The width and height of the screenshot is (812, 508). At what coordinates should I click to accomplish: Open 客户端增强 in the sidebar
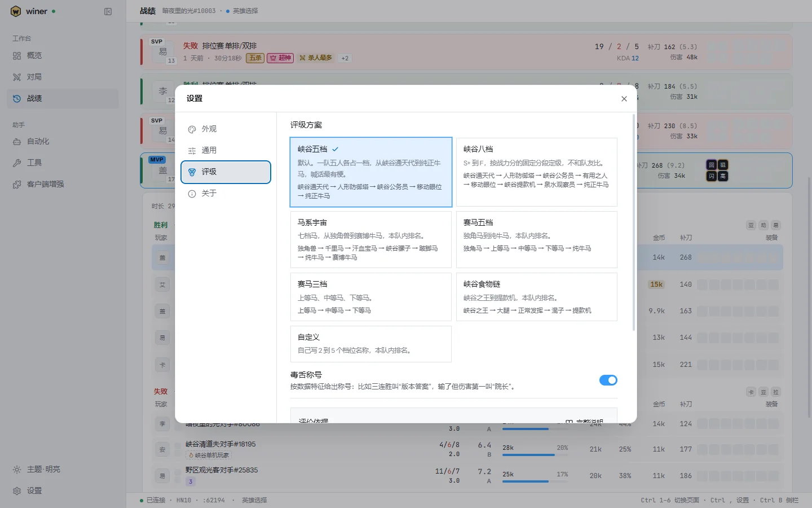click(63, 185)
